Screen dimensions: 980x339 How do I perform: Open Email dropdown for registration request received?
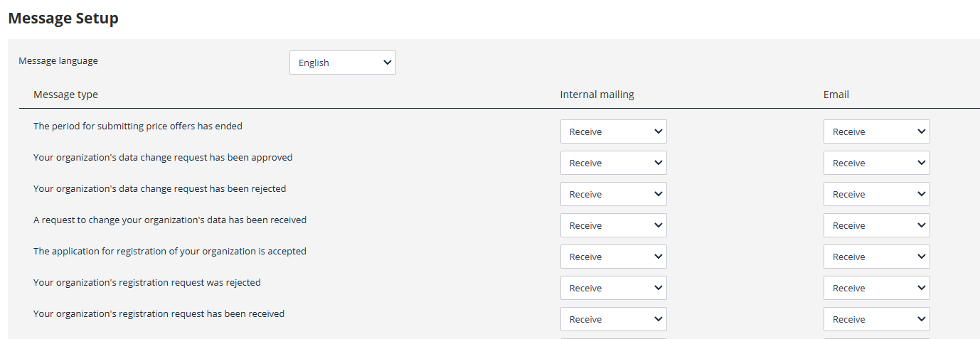(x=877, y=319)
